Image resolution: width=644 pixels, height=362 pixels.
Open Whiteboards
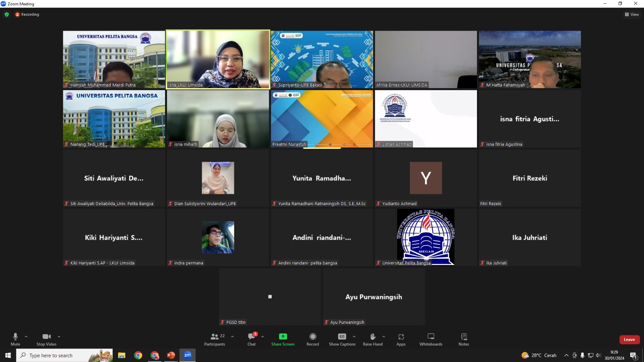pyautogui.click(x=431, y=339)
